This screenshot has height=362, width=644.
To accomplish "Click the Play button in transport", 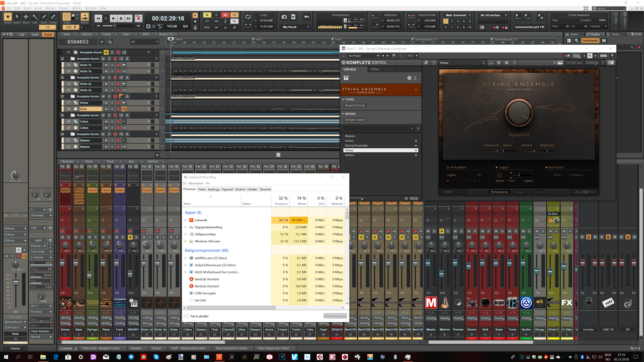I will (113, 18).
